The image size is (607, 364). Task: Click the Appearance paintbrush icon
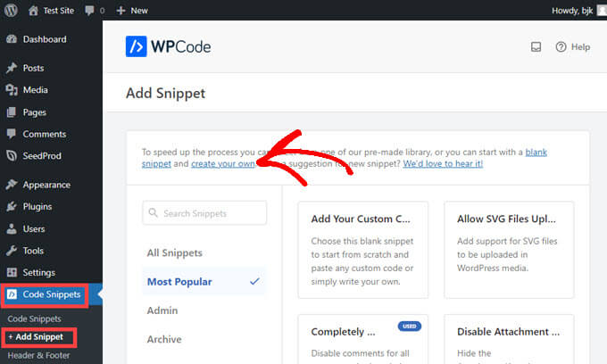12,185
